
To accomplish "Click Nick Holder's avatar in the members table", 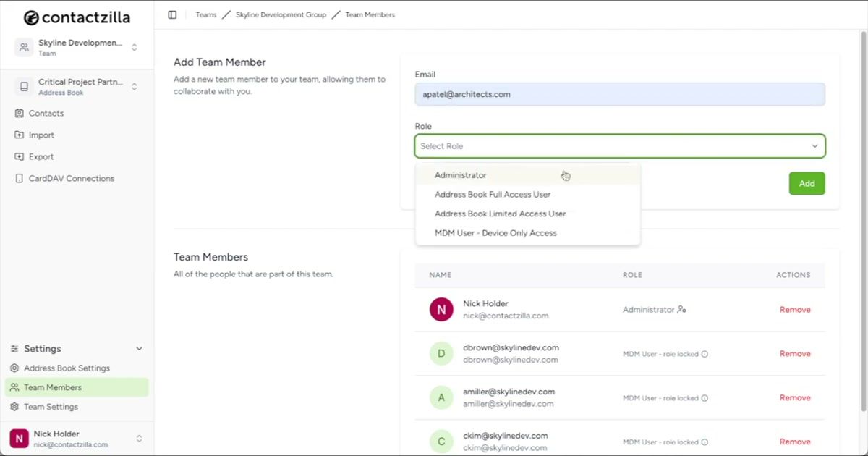I will click(x=441, y=310).
